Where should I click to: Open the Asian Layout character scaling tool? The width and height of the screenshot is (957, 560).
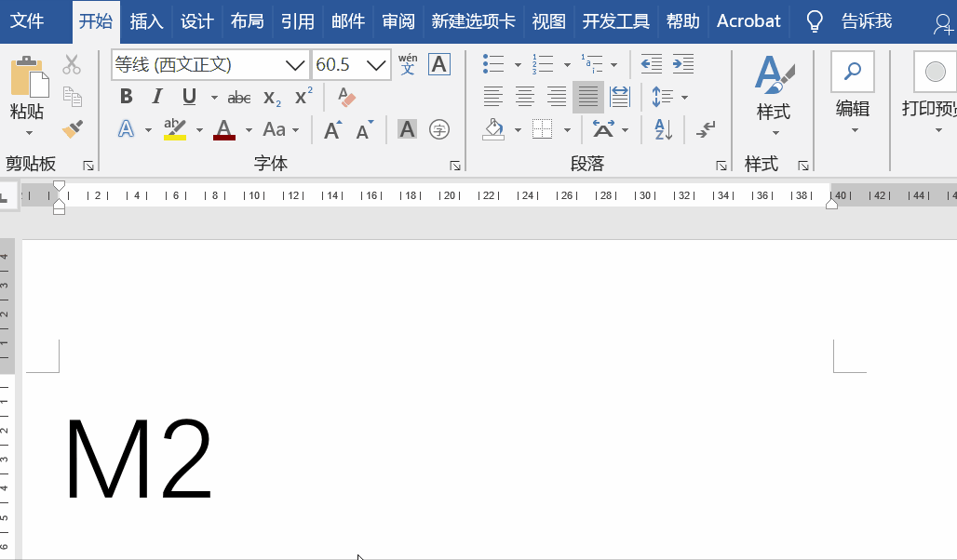(603, 129)
